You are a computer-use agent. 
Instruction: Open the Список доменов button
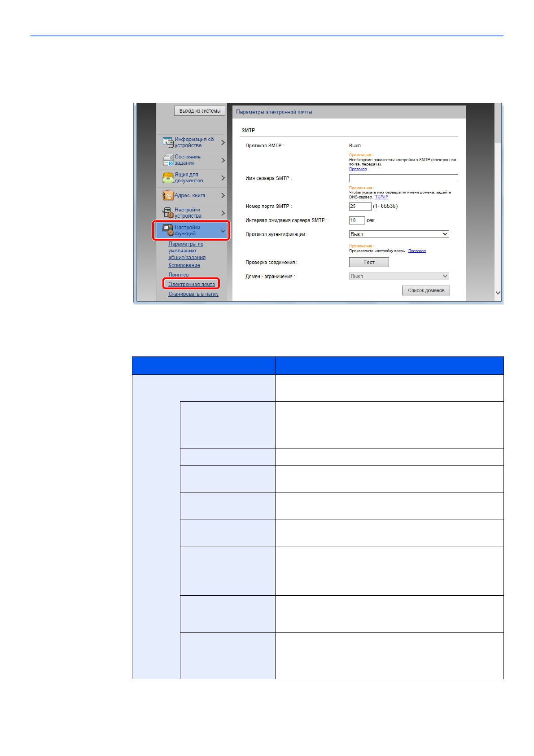click(426, 290)
